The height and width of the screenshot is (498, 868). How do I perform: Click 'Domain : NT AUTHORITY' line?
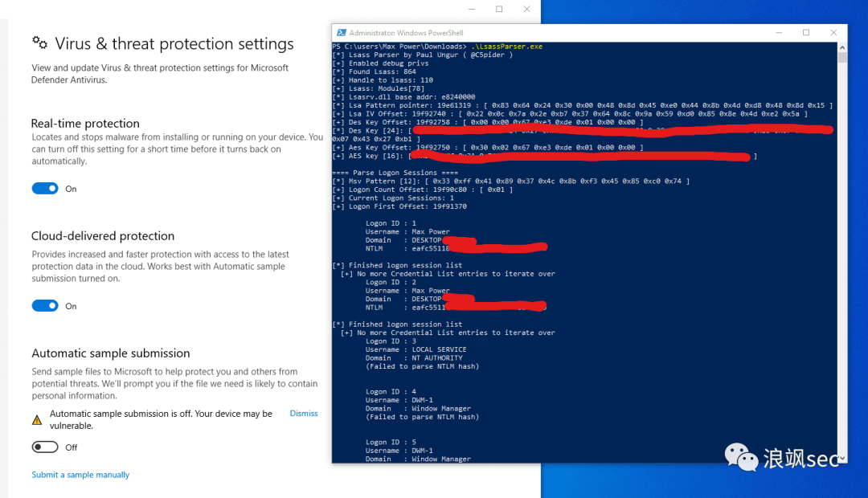tap(414, 358)
